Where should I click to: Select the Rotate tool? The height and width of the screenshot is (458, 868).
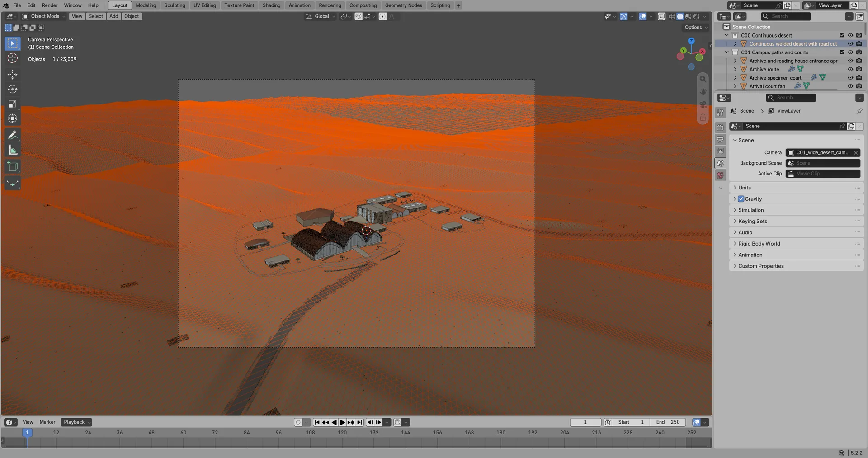[13, 89]
